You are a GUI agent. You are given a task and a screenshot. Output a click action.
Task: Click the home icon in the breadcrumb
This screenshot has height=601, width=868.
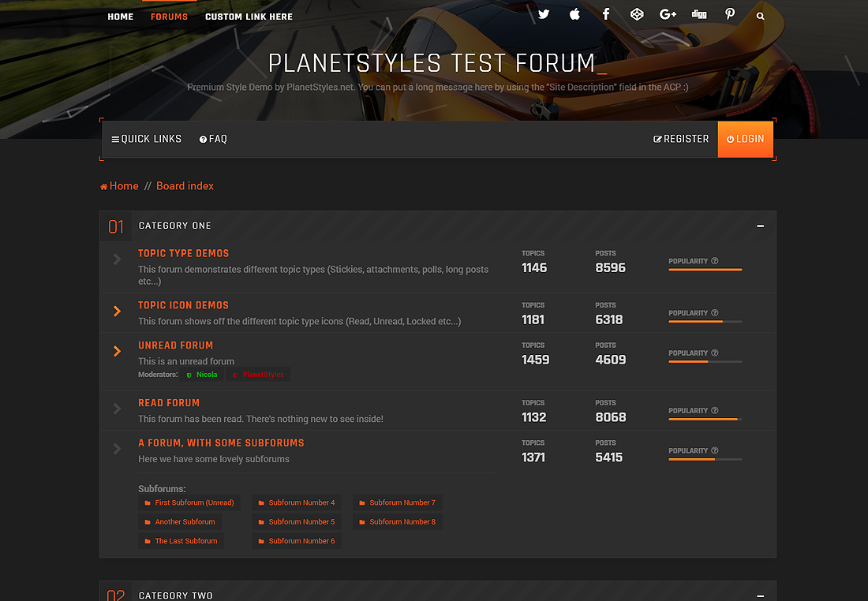coord(102,185)
